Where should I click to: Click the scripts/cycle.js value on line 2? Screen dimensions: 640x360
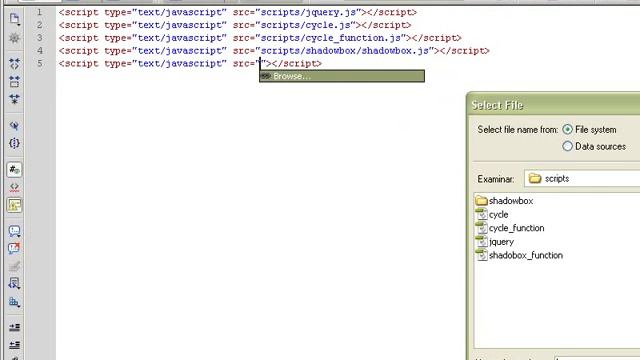305,25
